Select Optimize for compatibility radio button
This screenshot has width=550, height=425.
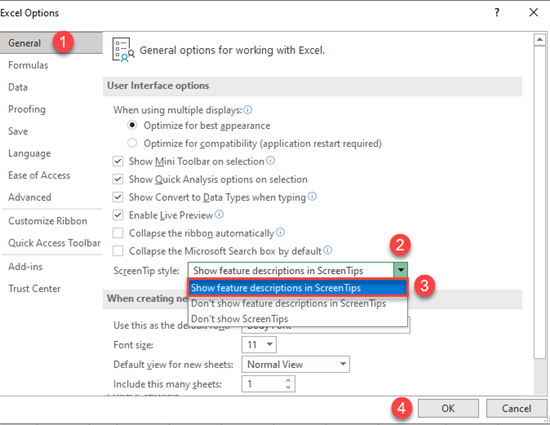pyautogui.click(x=132, y=143)
